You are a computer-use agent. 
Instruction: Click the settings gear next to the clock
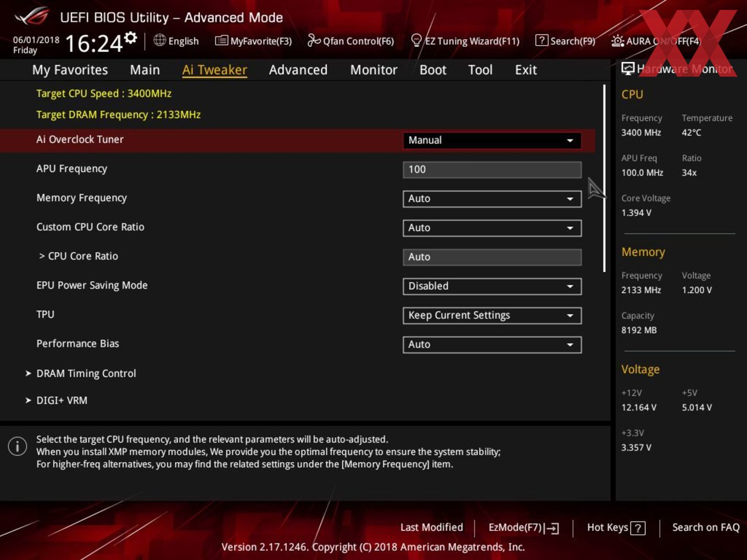tap(131, 37)
